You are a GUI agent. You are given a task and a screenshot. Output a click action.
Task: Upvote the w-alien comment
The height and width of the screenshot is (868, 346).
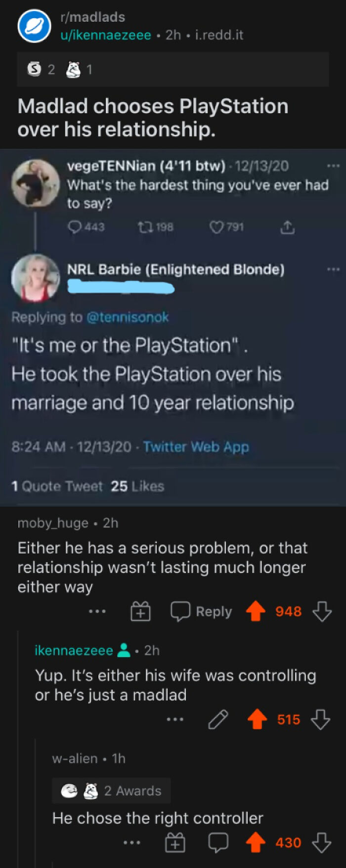(x=256, y=843)
